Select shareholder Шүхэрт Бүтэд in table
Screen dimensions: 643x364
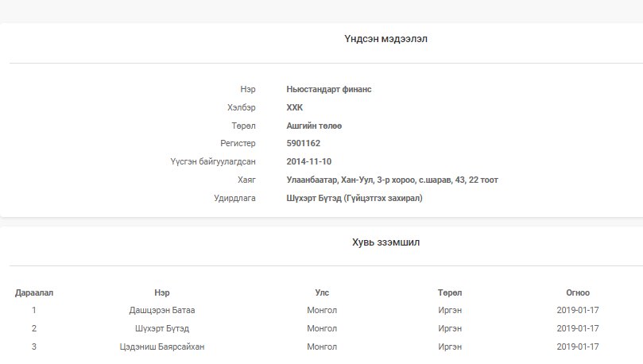coord(162,328)
